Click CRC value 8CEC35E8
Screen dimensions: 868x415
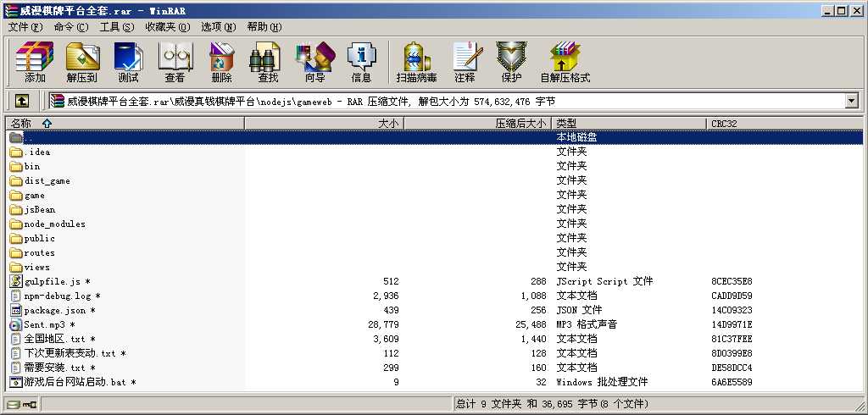pyautogui.click(x=732, y=282)
